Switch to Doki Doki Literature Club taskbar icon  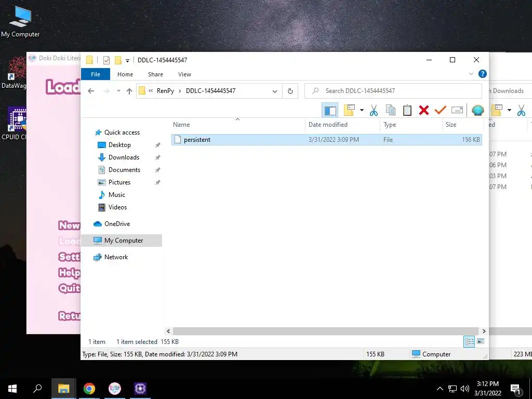pyautogui.click(x=115, y=389)
